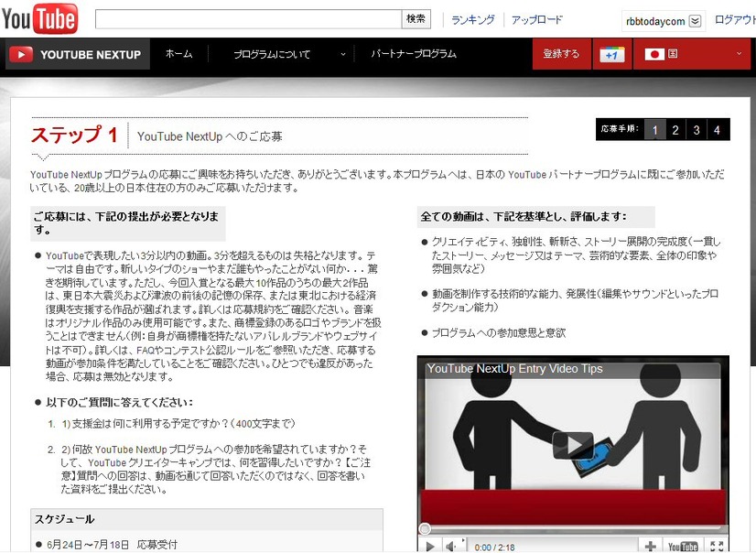Click the 6月24日～7月18日 応募受付 schedule entry
756x553 pixels.
[x=112, y=545]
